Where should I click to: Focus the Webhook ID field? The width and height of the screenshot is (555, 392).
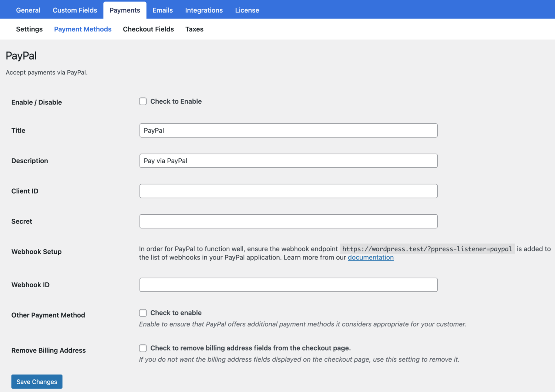pyautogui.click(x=288, y=285)
